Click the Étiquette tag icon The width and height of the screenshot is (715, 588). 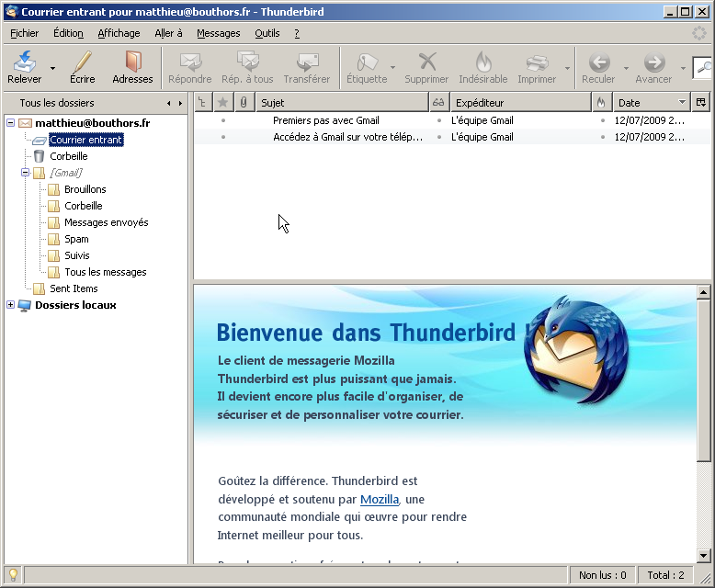pos(367,62)
